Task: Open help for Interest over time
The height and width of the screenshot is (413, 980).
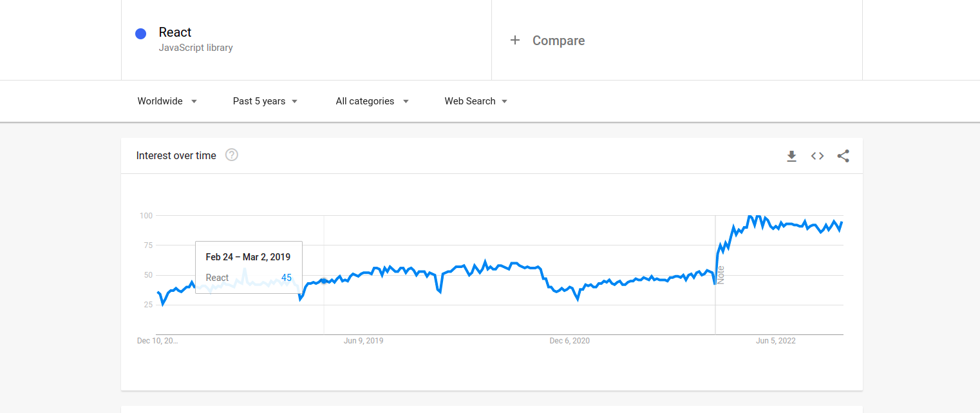Action: pos(232,155)
